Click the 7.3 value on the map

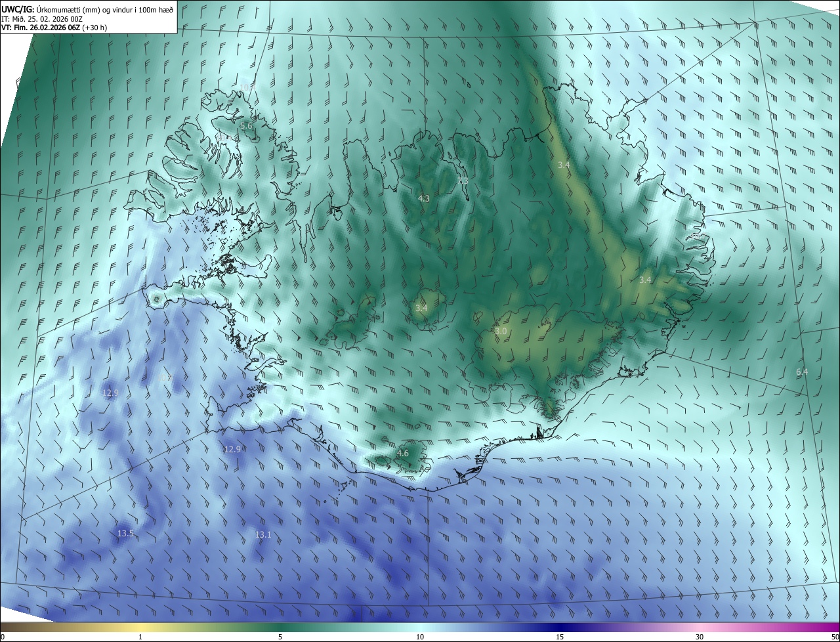tap(463, 180)
